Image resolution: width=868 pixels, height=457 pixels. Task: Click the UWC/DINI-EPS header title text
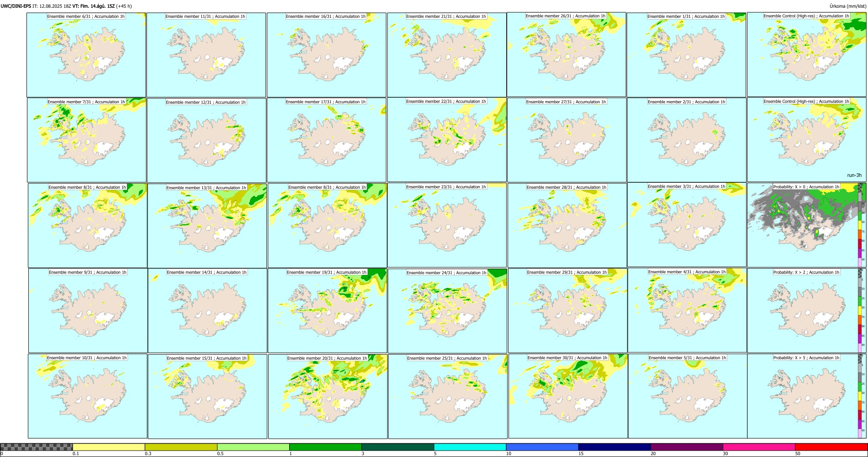(x=16, y=6)
